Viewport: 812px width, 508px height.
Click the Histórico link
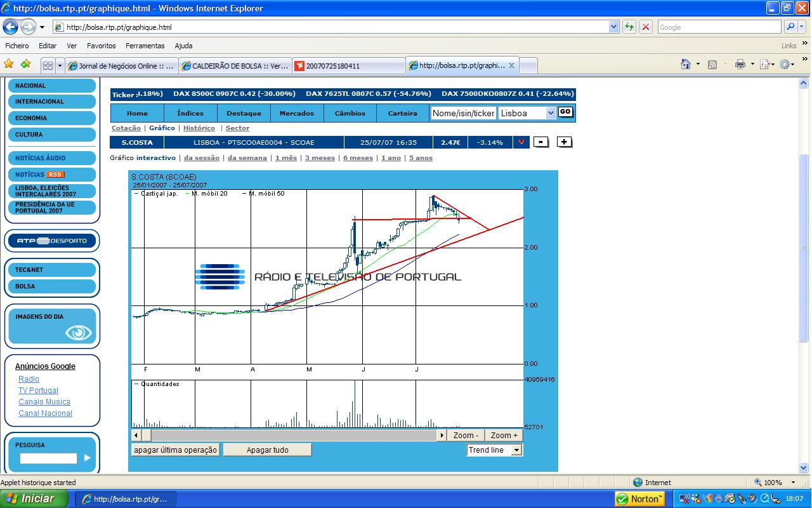(x=199, y=128)
